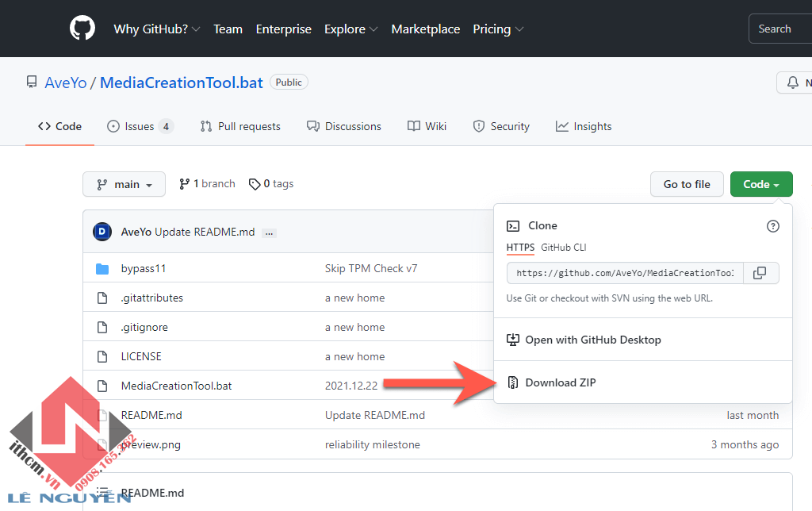Viewport: 812px width, 511px height.
Task: Switch to the Code tab
Action: click(59, 126)
